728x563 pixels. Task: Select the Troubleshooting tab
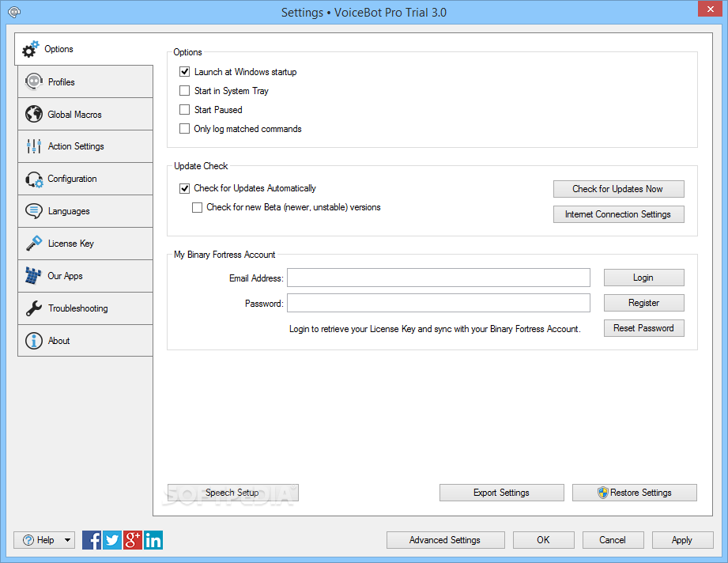coord(85,308)
